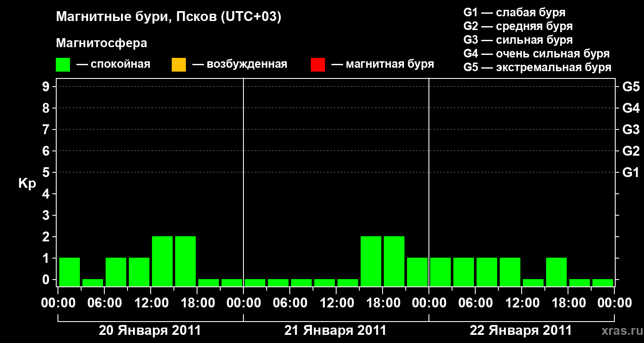Click the 06:00 time label for 22 Января
The height and width of the screenshot is (343, 644).
(475, 304)
